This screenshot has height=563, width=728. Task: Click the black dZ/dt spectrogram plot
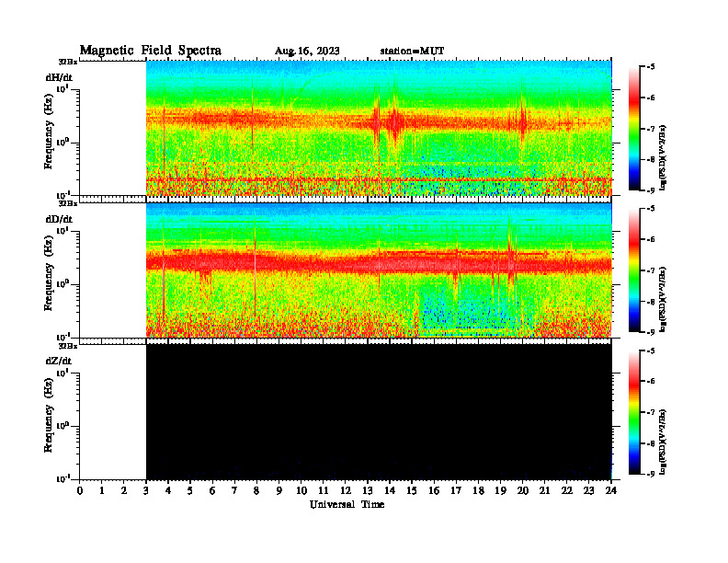coord(379,411)
